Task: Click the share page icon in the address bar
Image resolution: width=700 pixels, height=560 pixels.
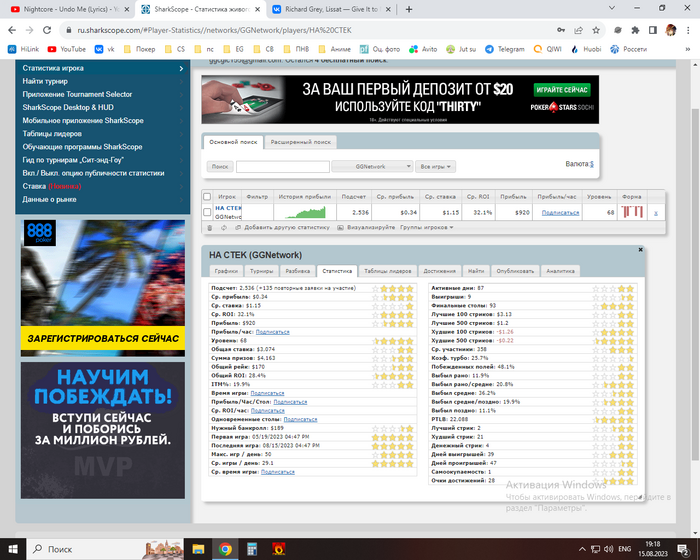Action: tap(579, 30)
